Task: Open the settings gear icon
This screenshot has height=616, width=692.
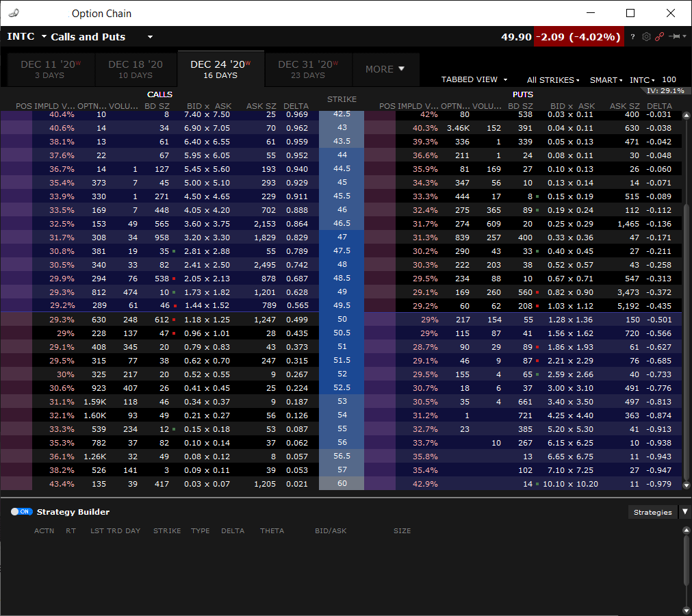Action: coord(646,37)
